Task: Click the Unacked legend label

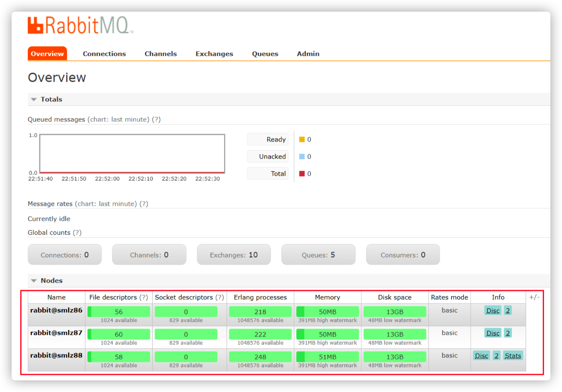Action: pos(268,157)
